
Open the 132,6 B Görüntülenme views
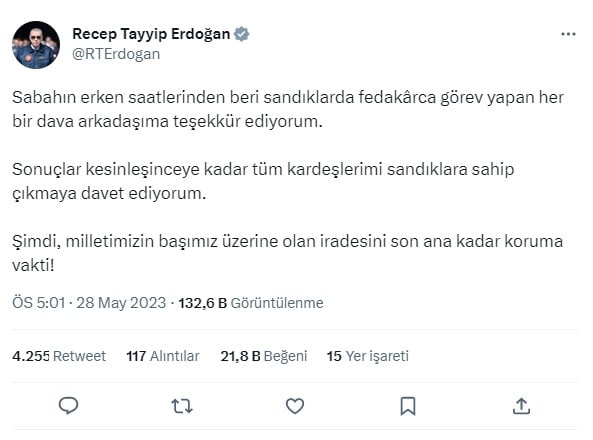coord(251,303)
